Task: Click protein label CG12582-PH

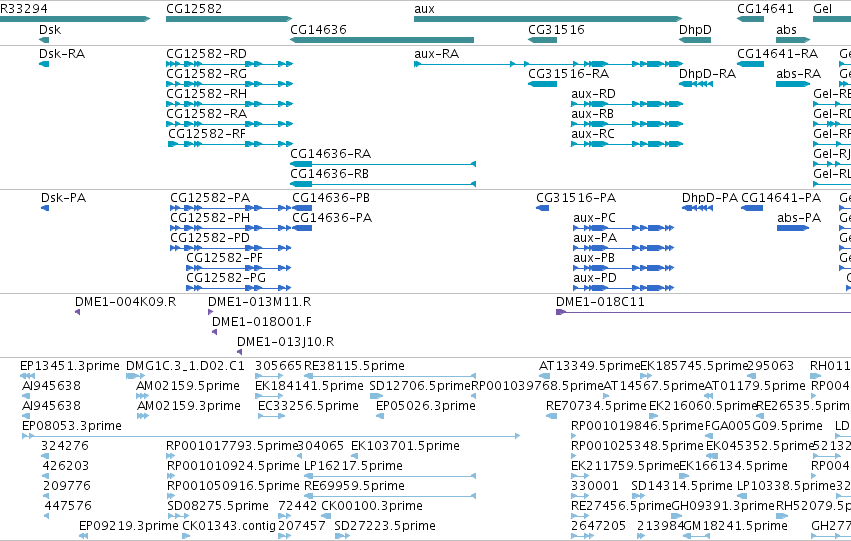Action: pos(210,218)
